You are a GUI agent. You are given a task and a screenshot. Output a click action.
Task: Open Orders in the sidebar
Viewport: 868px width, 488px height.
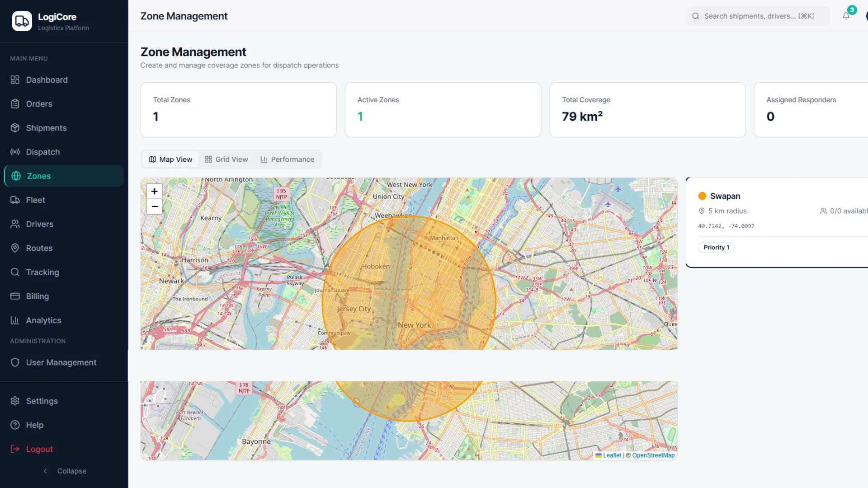tap(64, 104)
